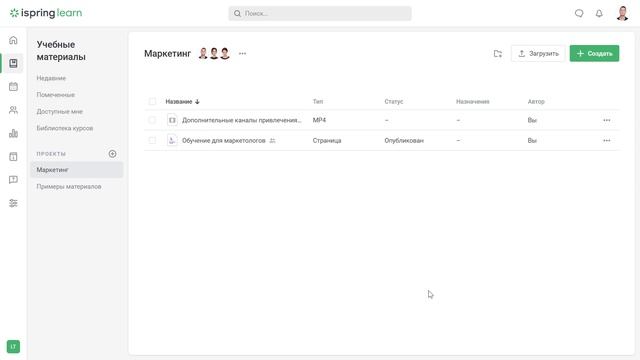This screenshot has width=640, height=360.
Task: Click the Назначения column header
Action: pyautogui.click(x=473, y=102)
